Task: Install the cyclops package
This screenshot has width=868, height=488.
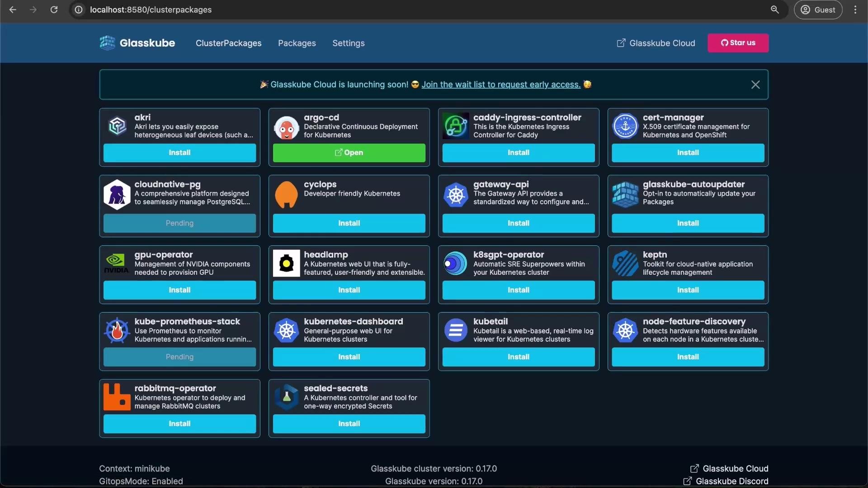Action: click(x=349, y=223)
